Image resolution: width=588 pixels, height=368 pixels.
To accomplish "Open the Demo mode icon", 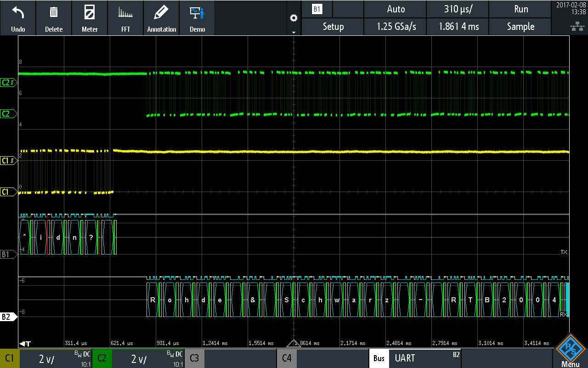I will click(x=197, y=18).
